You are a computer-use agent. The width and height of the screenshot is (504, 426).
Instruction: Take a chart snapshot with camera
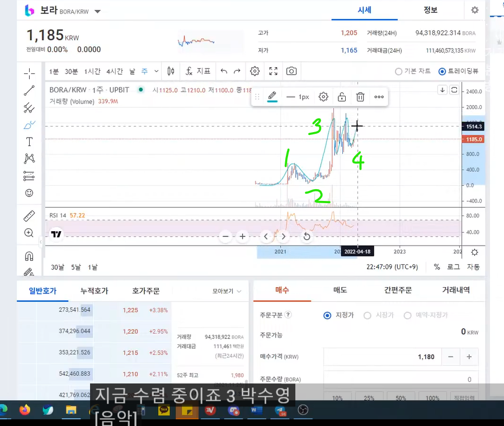tap(291, 71)
